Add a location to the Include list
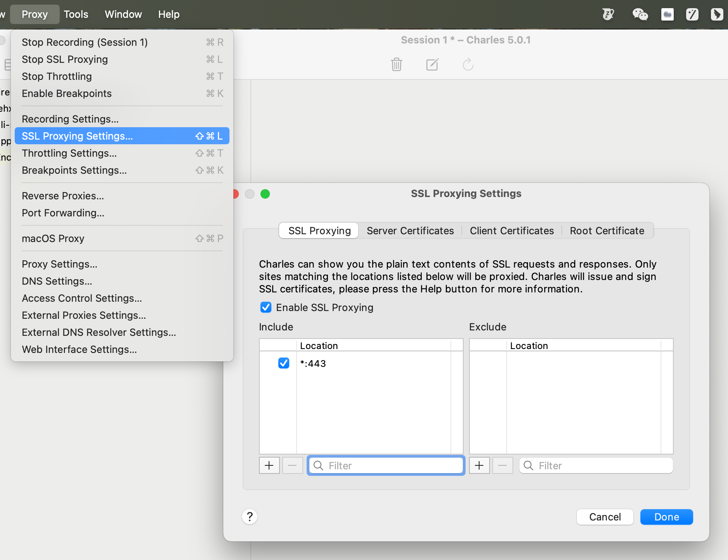728x560 pixels. click(x=269, y=465)
